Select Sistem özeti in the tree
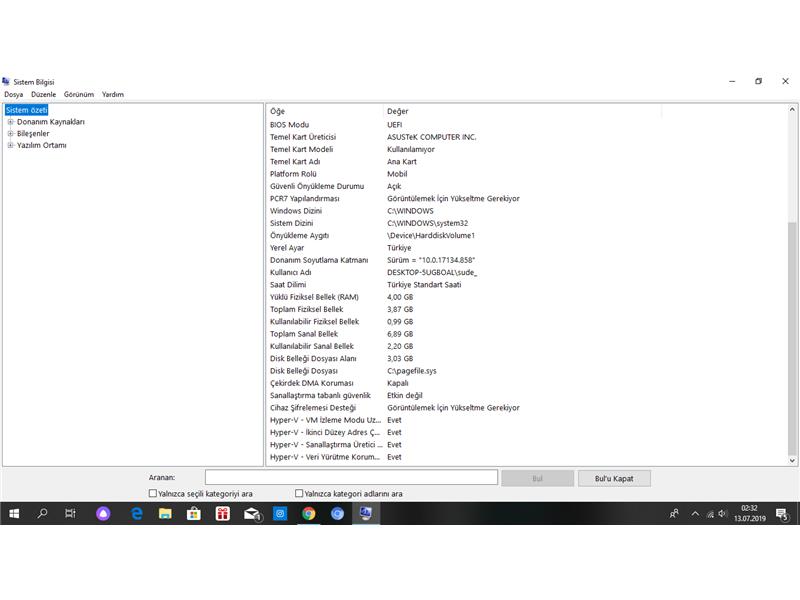Viewport: 800px width, 600px height. point(27,110)
